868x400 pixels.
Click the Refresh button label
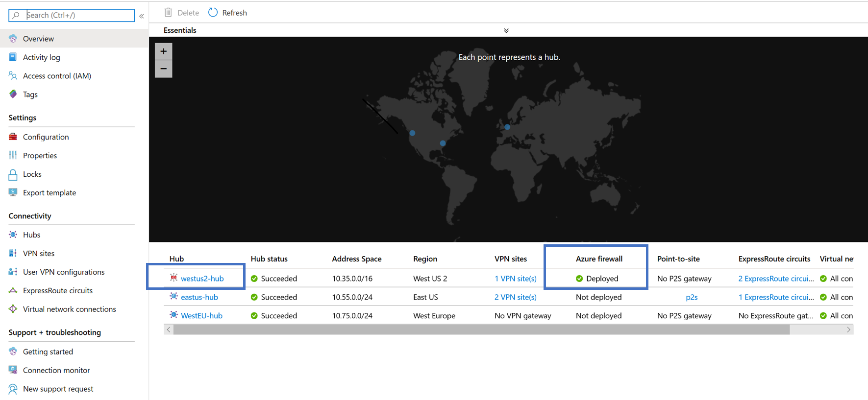pyautogui.click(x=234, y=13)
